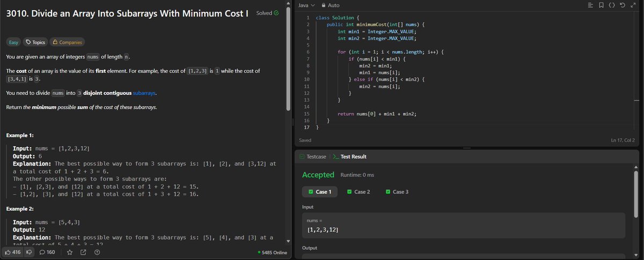Open the Companies tag section

67,42
